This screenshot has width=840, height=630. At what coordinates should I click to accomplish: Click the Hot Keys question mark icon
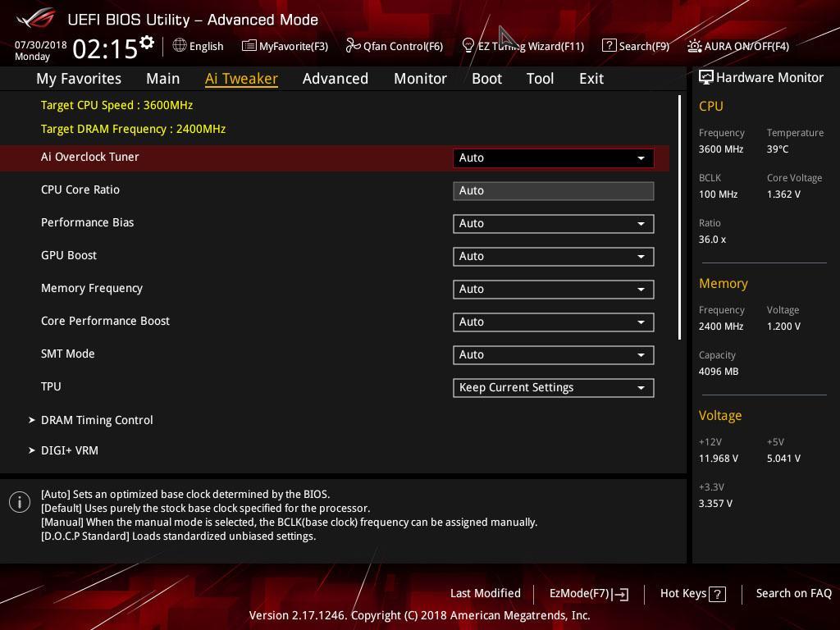(x=717, y=594)
